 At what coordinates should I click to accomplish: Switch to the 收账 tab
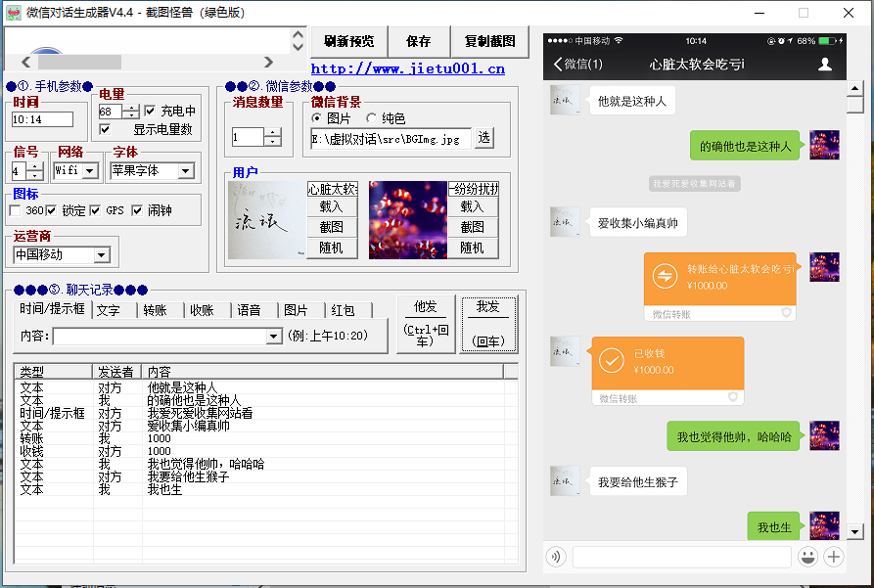coord(207,310)
